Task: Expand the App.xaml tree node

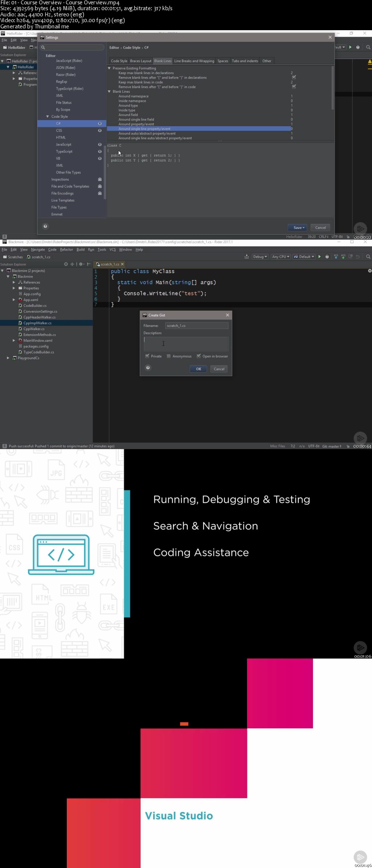Action: 14,300
